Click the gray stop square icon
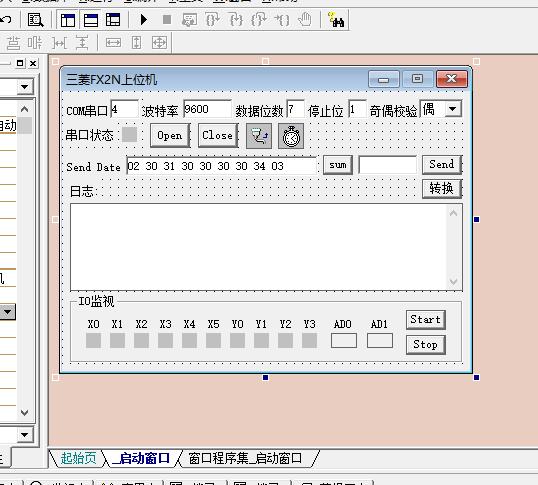538x485 pixels. click(167, 20)
